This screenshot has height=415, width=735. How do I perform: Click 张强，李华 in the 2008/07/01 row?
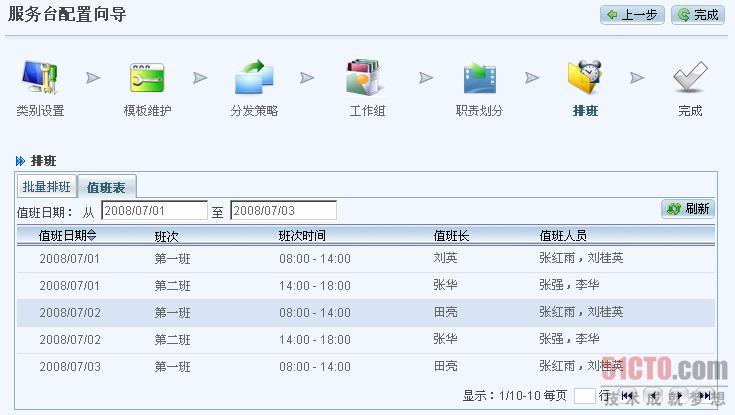[569, 285]
